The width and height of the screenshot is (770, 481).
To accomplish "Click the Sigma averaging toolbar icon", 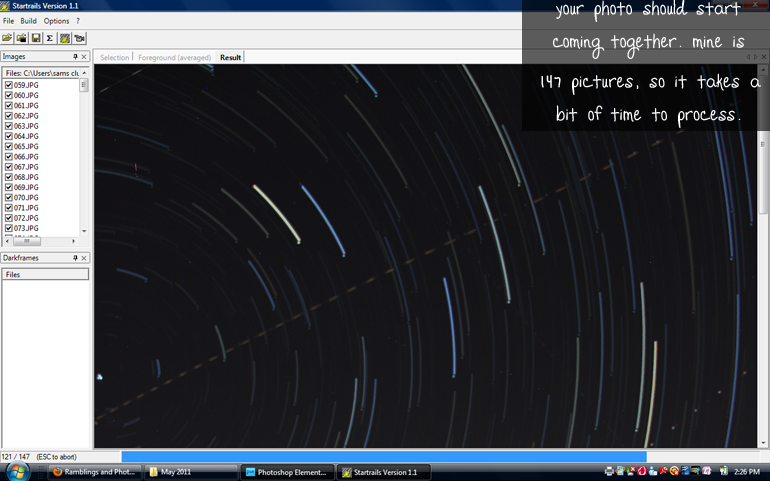I will tap(50, 38).
